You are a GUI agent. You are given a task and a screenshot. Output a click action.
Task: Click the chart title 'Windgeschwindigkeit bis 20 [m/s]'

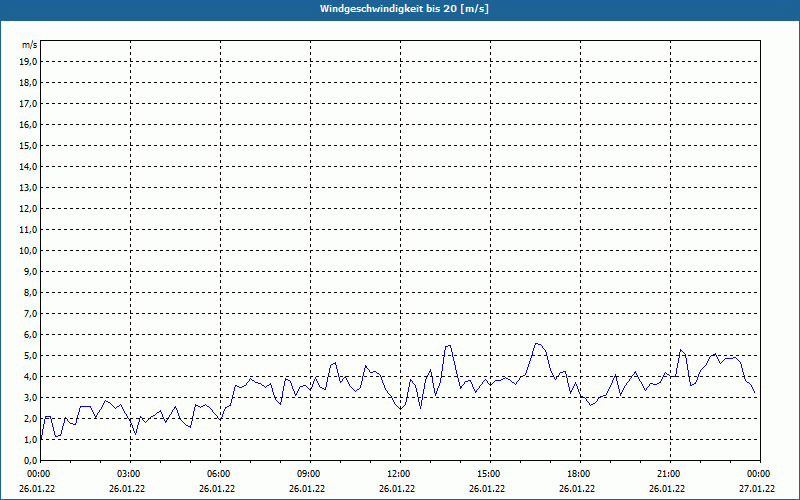pyautogui.click(x=404, y=9)
